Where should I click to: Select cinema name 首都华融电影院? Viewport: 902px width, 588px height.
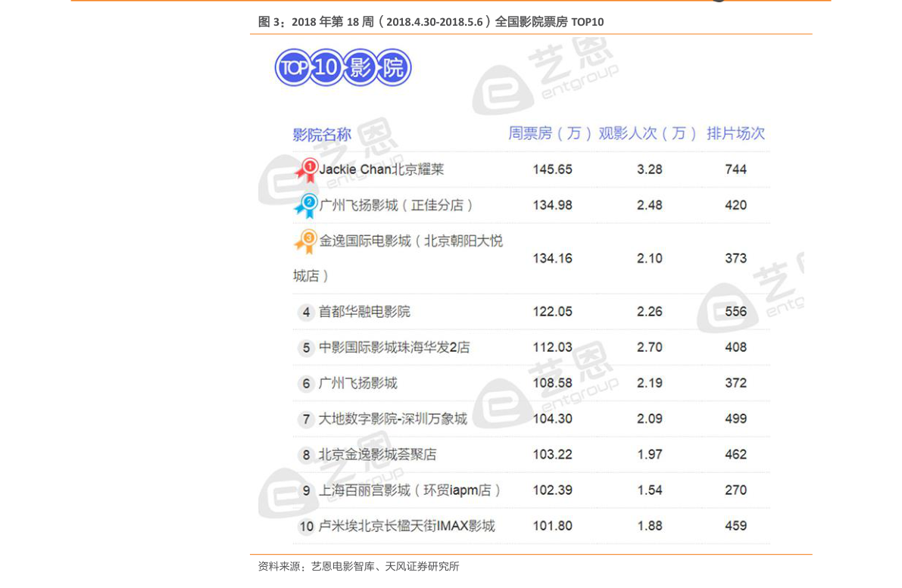pyautogui.click(x=365, y=312)
